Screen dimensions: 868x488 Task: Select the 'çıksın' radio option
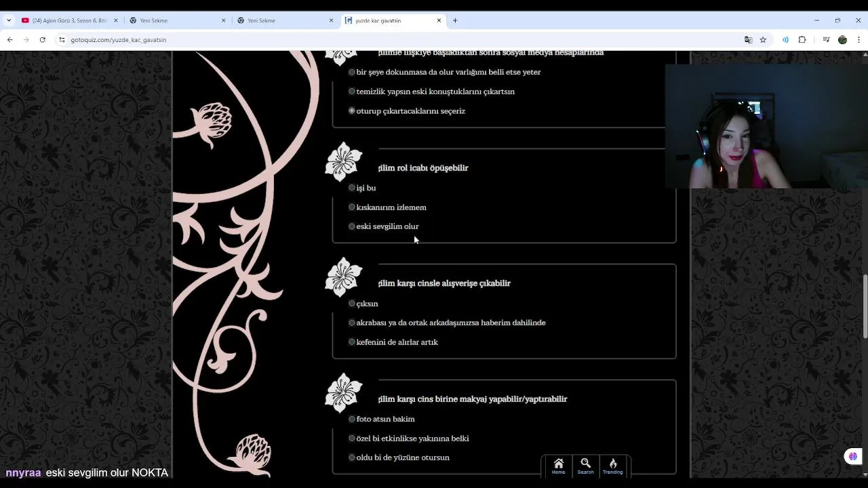[x=352, y=304]
